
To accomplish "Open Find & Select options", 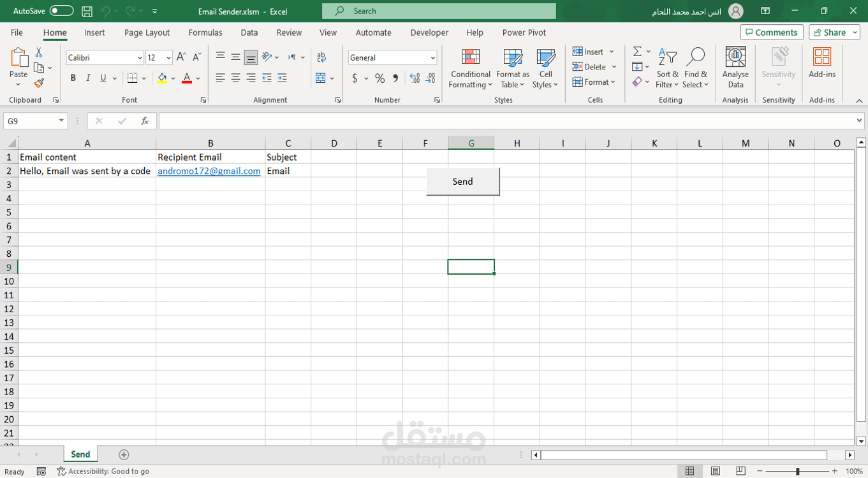I will pos(696,68).
